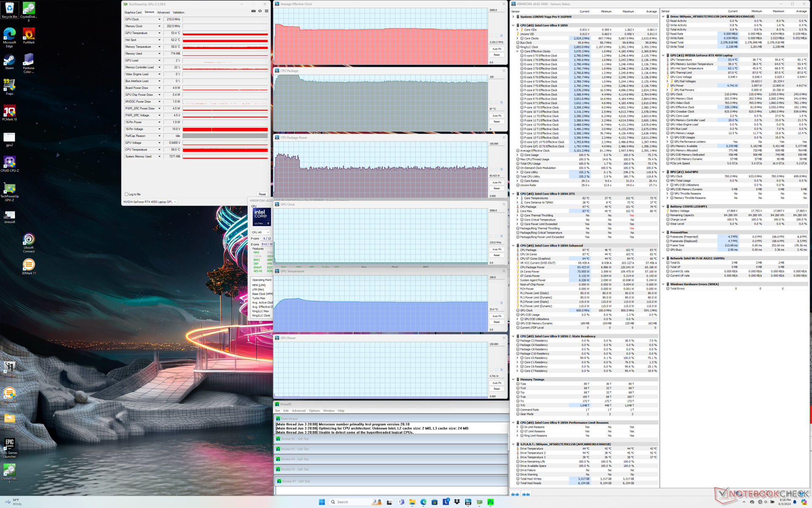Viewport: 812px width, 508px height.
Task: Open the NVIDIA GeForce RTX 4050 GPU selector
Action: [x=150, y=202]
